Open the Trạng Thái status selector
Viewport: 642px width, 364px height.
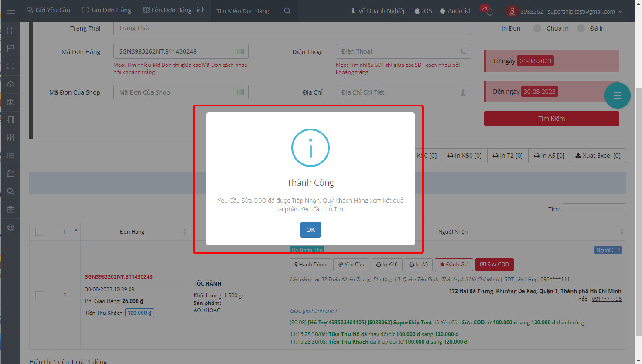tap(292, 28)
